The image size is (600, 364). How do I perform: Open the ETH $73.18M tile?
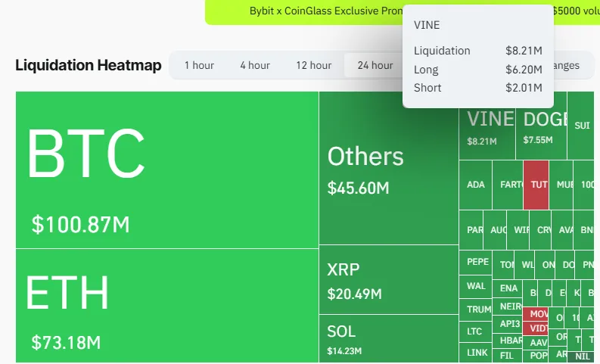pyautogui.click(x=166, y=305)
